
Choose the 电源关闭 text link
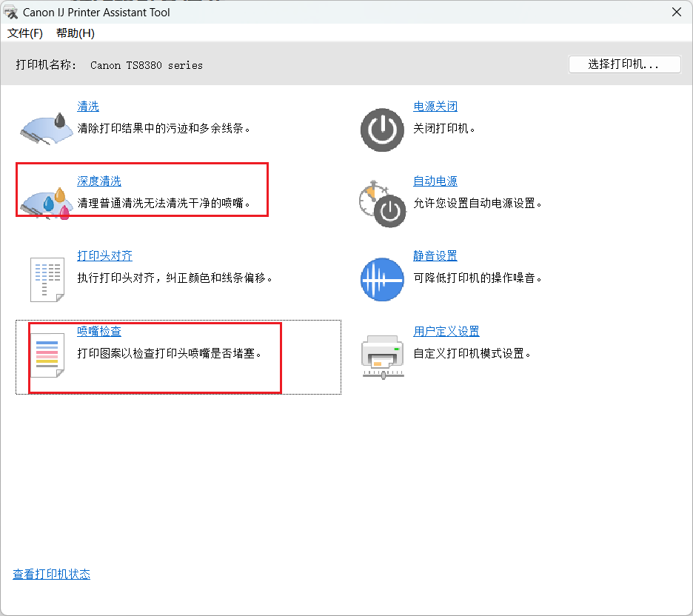point(435,107)
